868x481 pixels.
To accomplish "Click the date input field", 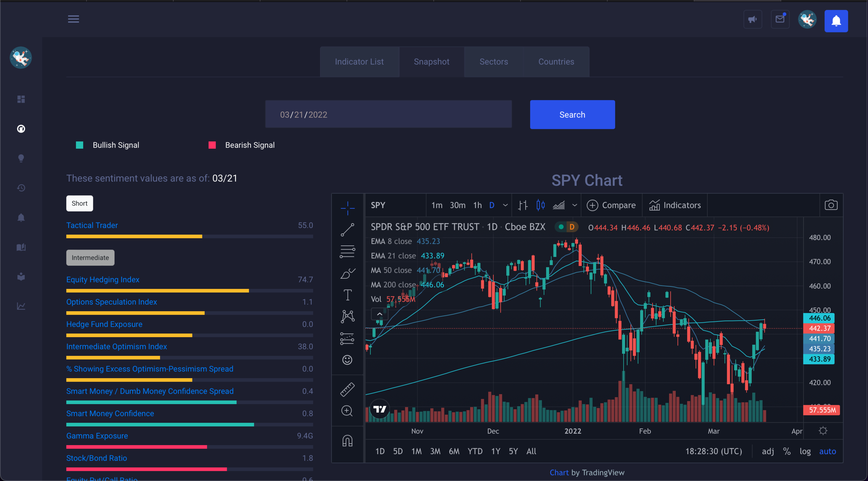I will click(388, 115).
